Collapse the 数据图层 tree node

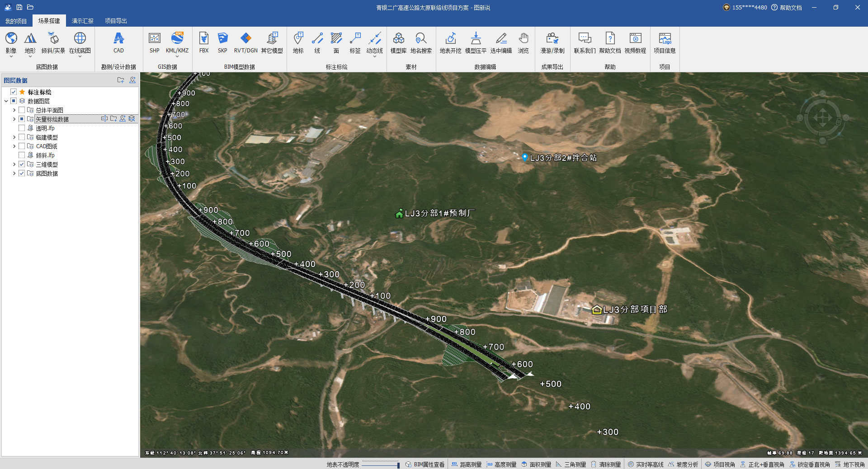[x=6, y=101]
